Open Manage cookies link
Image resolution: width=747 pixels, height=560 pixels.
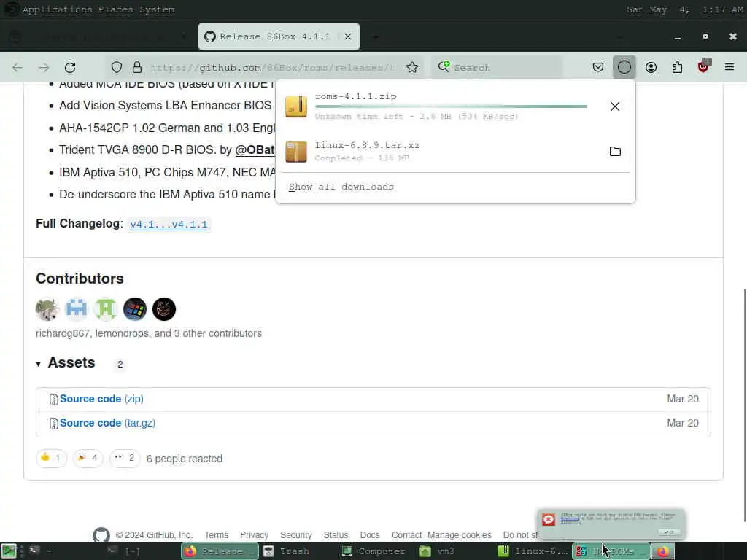(460, 534)
